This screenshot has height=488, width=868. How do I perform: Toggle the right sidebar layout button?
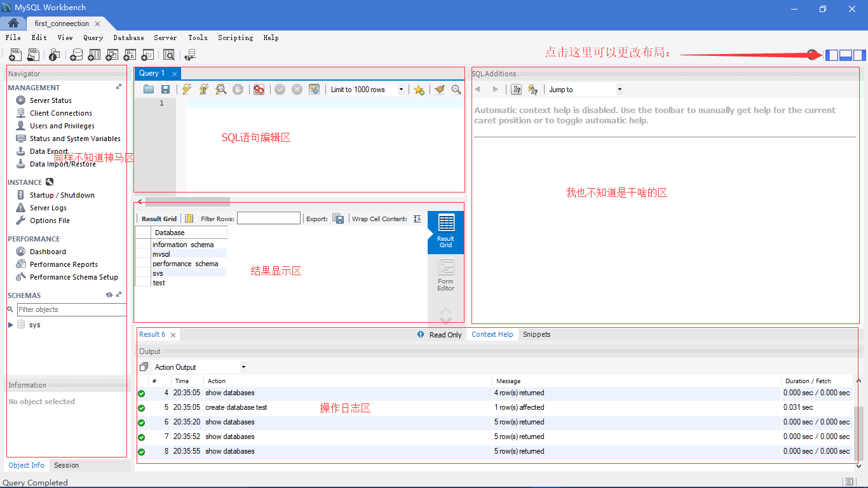860,55
